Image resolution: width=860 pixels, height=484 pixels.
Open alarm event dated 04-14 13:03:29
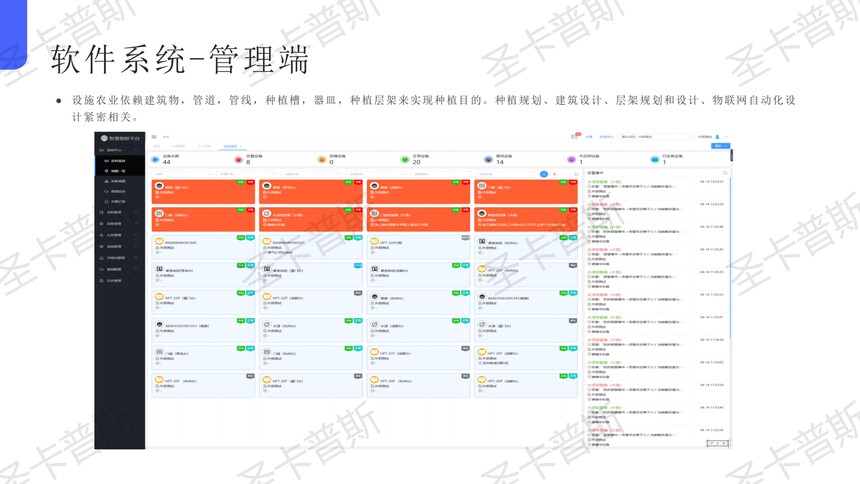click(x=656, y=211)
